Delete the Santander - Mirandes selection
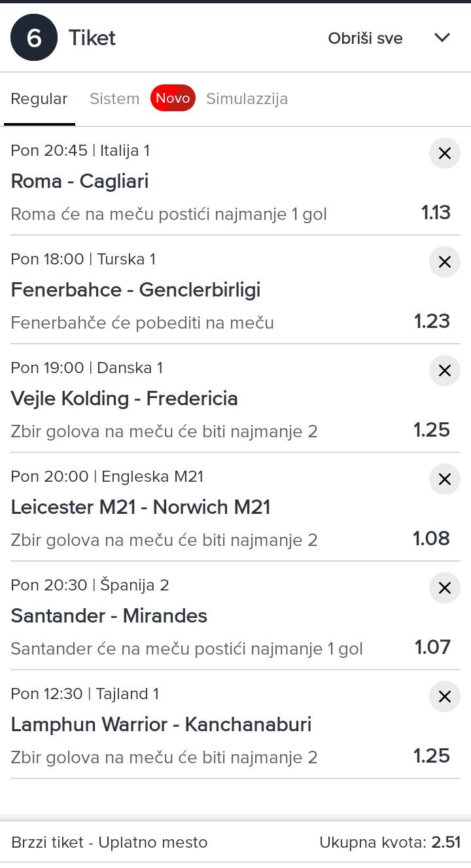 [444, 588]
